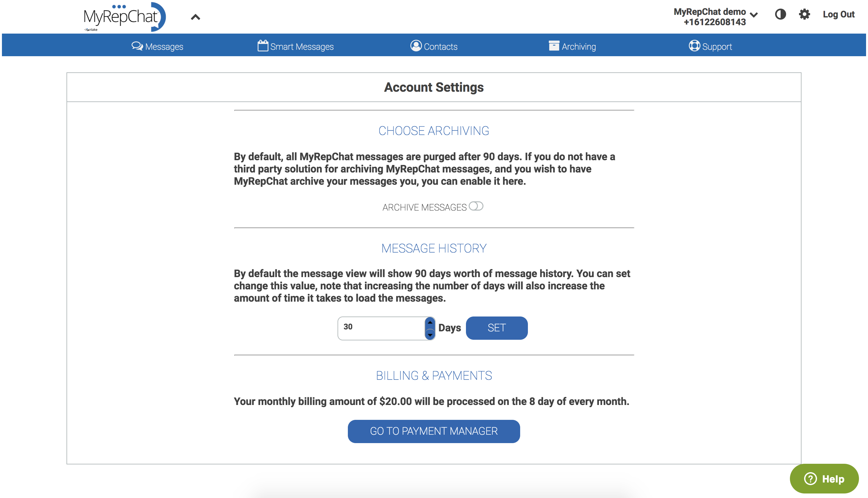Screen dimensions: 868x498
Task: Click the Support lifebuoy icon
Action: tap(694, 46)
